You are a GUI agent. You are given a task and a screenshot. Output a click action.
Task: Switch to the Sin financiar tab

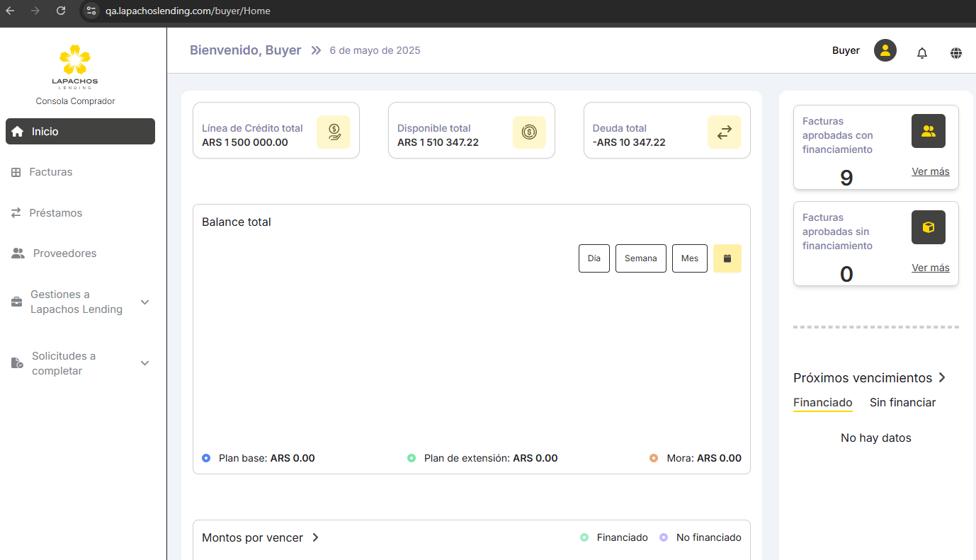902,402
